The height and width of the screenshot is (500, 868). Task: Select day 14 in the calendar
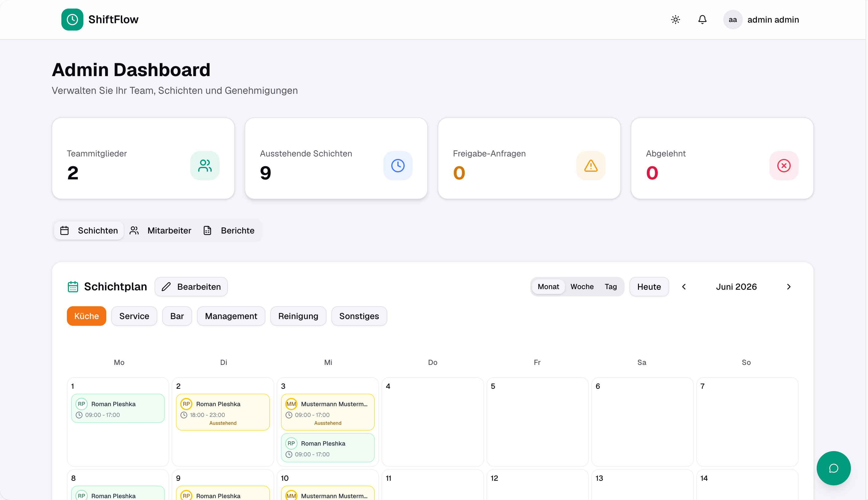(748, 484)
